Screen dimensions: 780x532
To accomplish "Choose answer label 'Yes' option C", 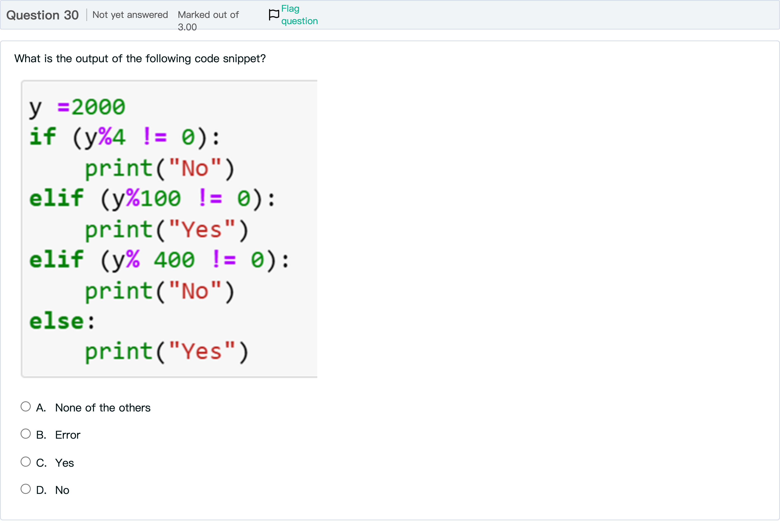I will coord(64,463).
